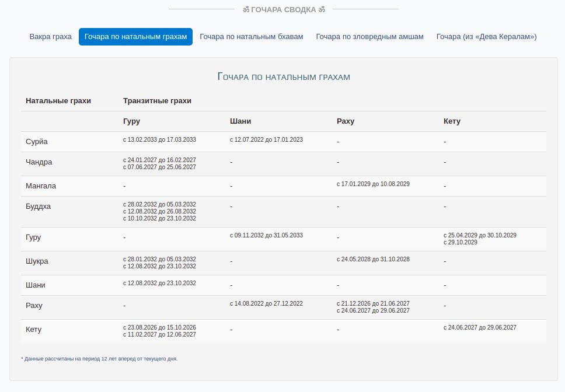Click the 'с 29.10.2029' entry
The height and width of the screenshot is (392, 565).
[461, 242]
